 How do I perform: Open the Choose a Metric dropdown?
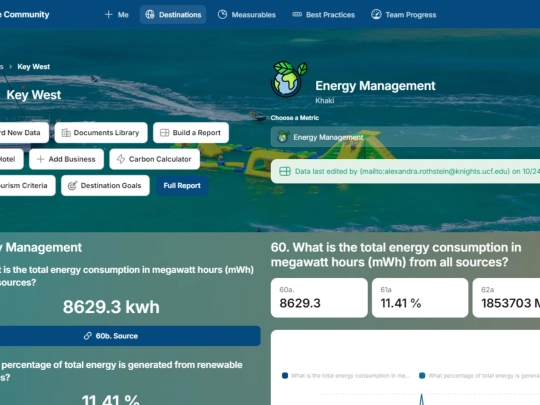click(x=405, y=137)
